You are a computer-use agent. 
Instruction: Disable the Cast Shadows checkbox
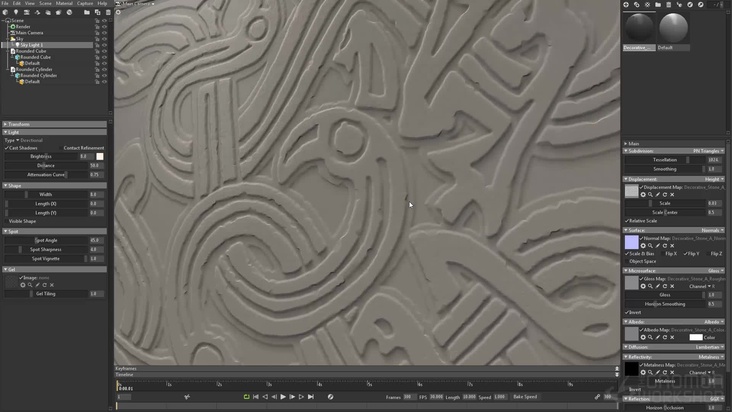[8, 148]
